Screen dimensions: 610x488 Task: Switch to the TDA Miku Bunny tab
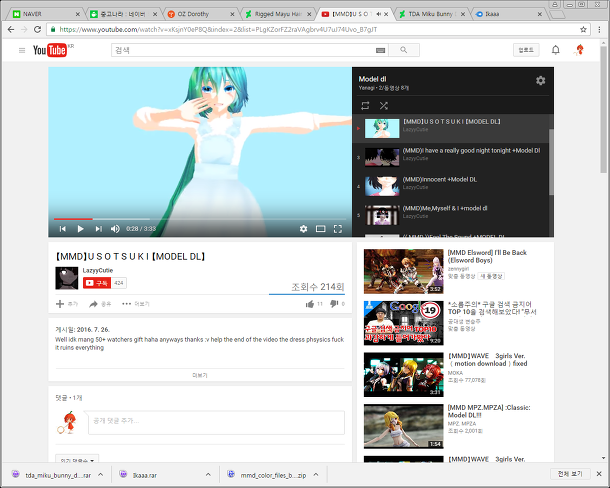(x=432, y=14)
